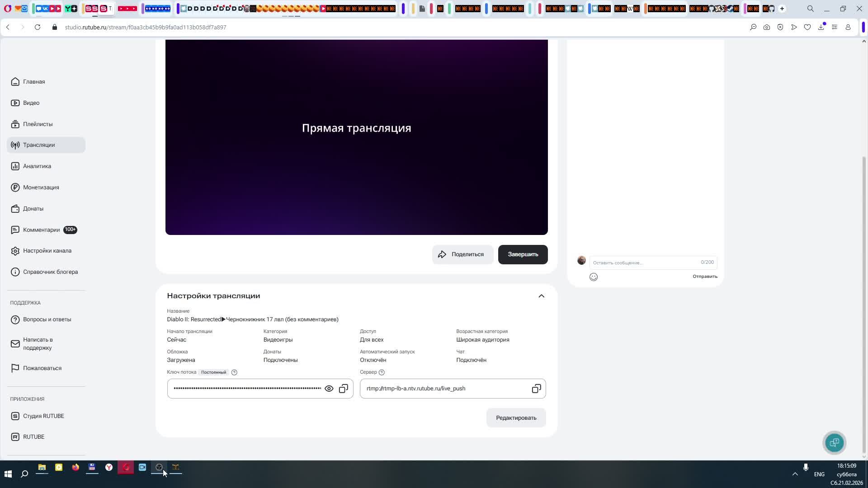
Task: Open the floating support chat widget
Action: (x=834, y=442)
